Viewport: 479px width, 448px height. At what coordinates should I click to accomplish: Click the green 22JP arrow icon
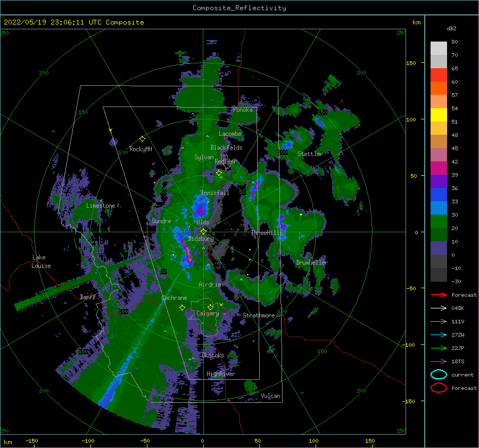coord(439,348)
